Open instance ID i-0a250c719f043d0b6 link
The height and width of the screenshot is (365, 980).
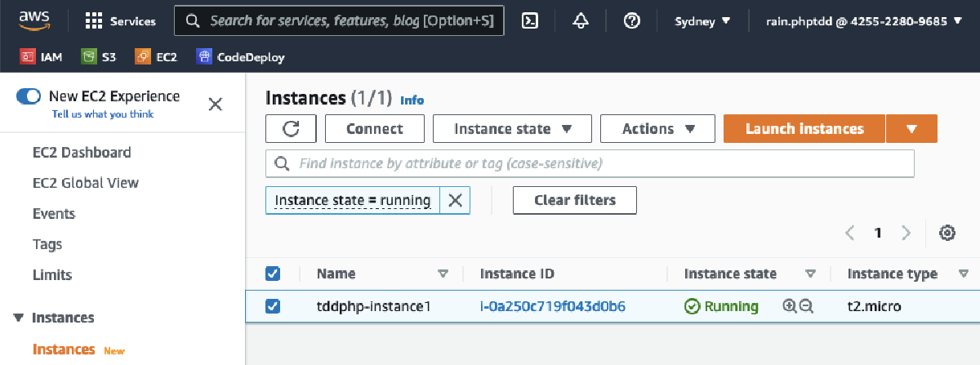(553, 307)
